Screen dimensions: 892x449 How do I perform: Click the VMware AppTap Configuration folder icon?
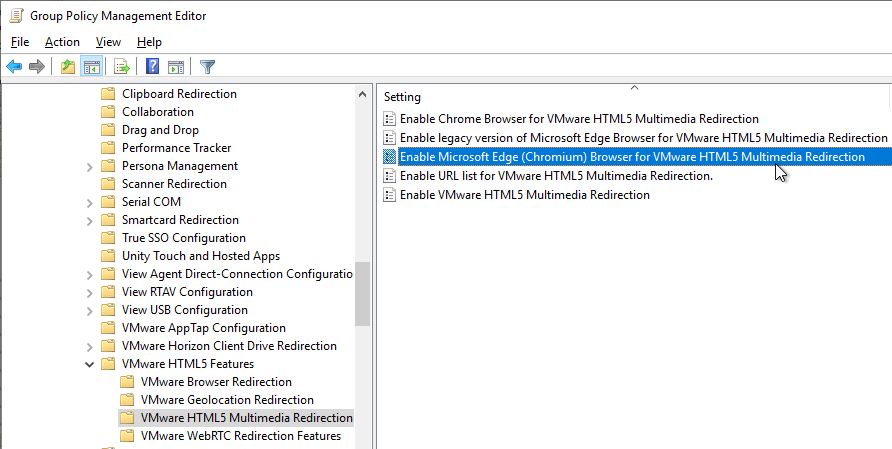108,328
